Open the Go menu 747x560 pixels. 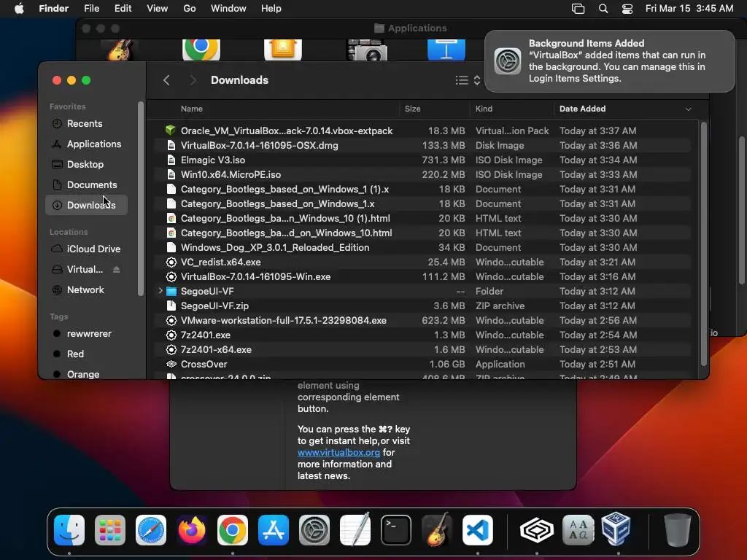pyautogui.click(x=190, y=9)
